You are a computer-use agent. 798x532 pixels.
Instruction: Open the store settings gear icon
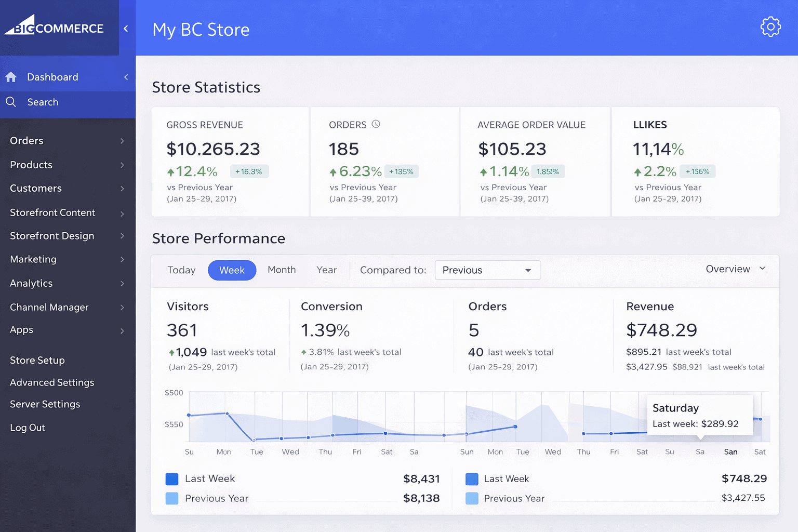point(770,26)
